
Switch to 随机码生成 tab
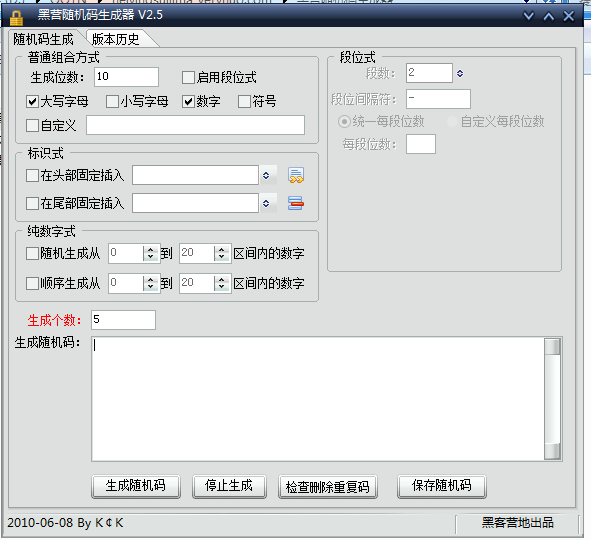pos(43,39)
